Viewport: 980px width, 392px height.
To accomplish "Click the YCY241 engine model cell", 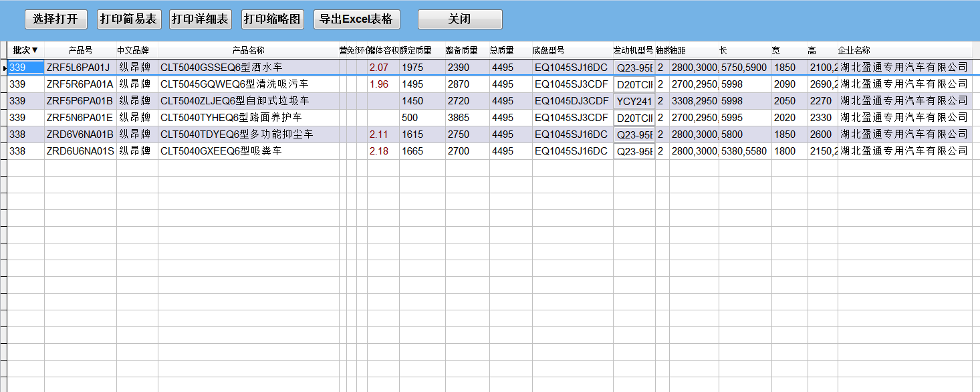I will pos(634,101).
